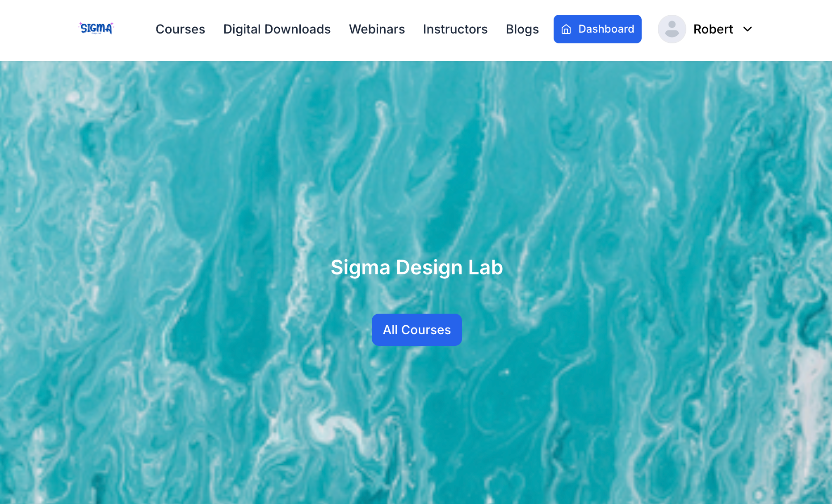Click the Sigma logo in the header
832x504 pixels.
coord(96,29)
